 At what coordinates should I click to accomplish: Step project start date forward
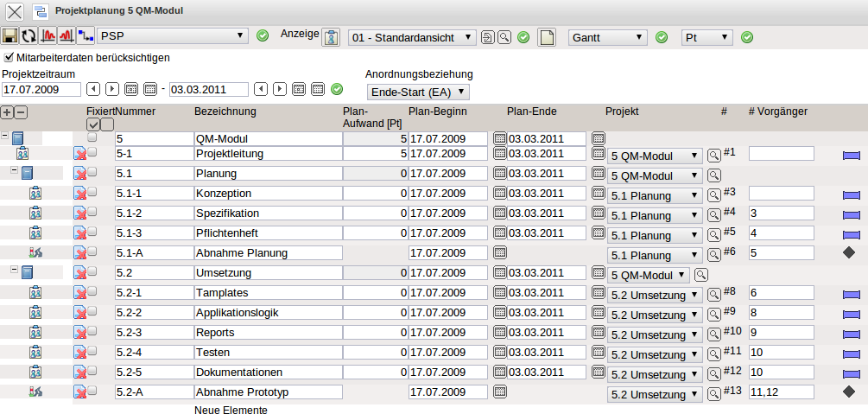112,89
